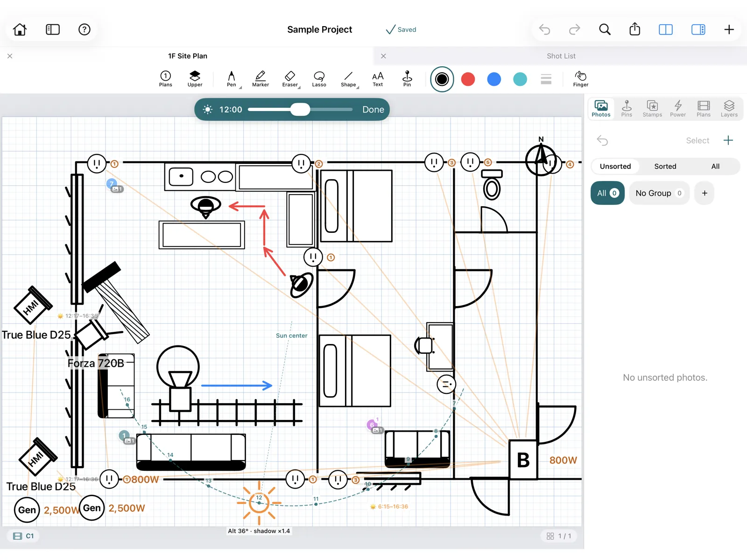Open the Plans panel tab
747x560 pixels.
(704, 108)
